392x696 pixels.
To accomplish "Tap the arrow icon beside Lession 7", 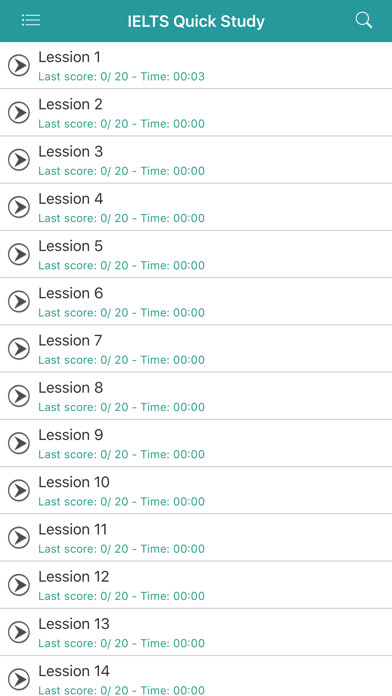I will coord(19,349).
